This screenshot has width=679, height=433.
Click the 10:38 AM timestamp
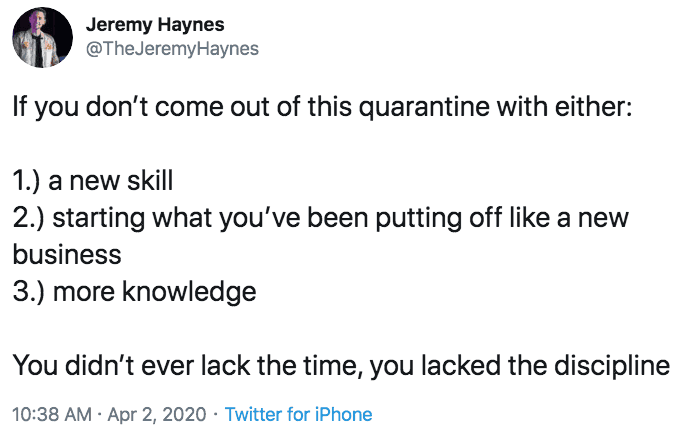pyautogui.click(x=52, y=414)
